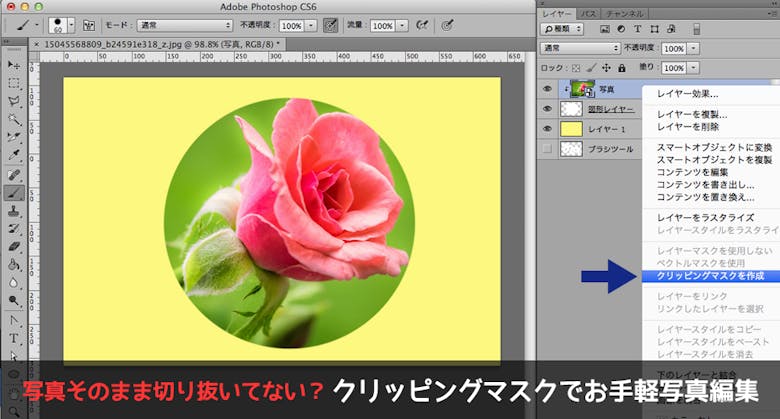The width and height of the screenshot is (780, 419).
Task: Select the Clone Stamp tool
Action: pyautogui.click(x=14, y=210)
